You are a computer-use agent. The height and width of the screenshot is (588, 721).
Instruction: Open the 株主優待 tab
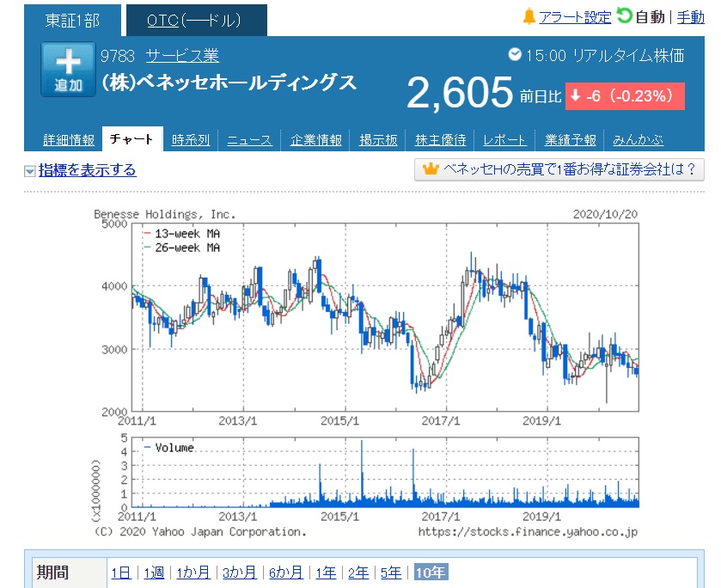pos(441,139)
